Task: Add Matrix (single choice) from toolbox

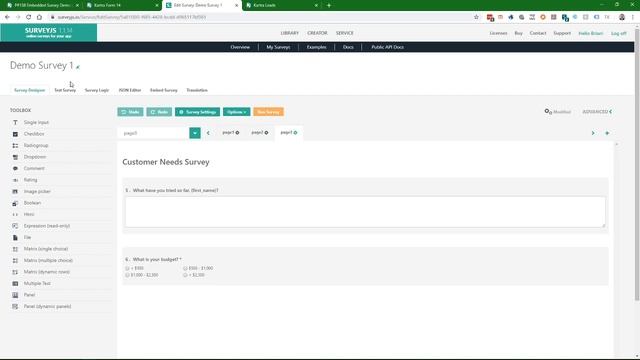Action: [46, 249]
